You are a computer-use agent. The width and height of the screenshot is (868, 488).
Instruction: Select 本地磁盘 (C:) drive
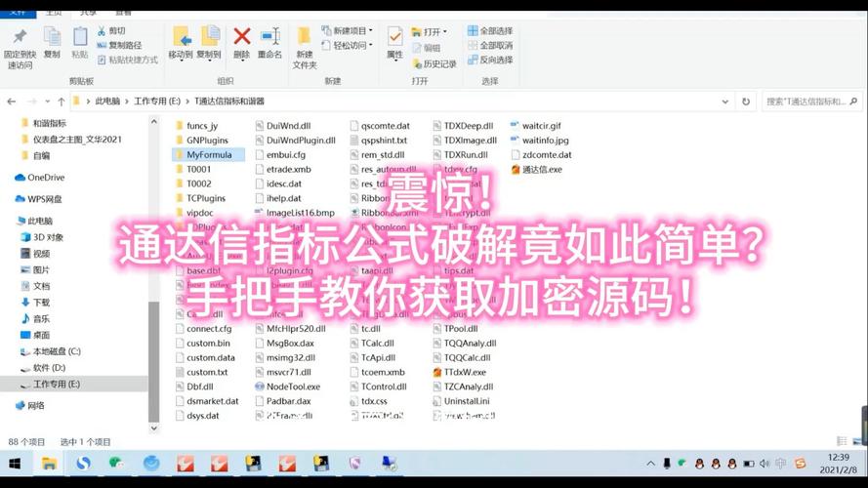point(51,351)
